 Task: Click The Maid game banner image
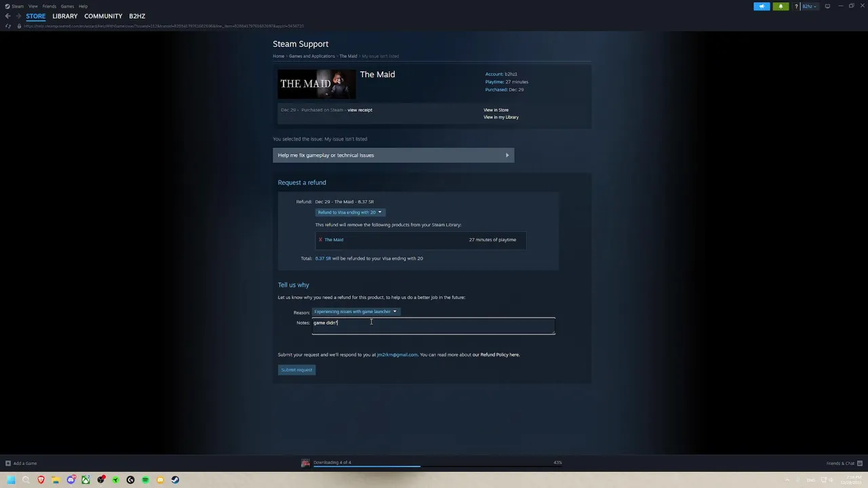(317, 84)
